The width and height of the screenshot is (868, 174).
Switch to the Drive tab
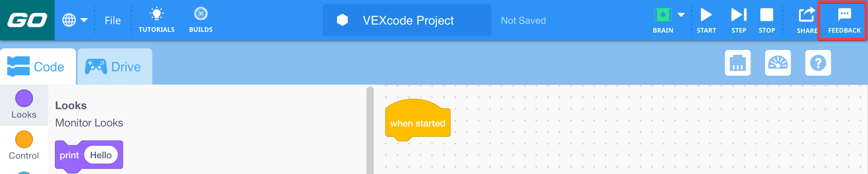(x=115, y=67)
